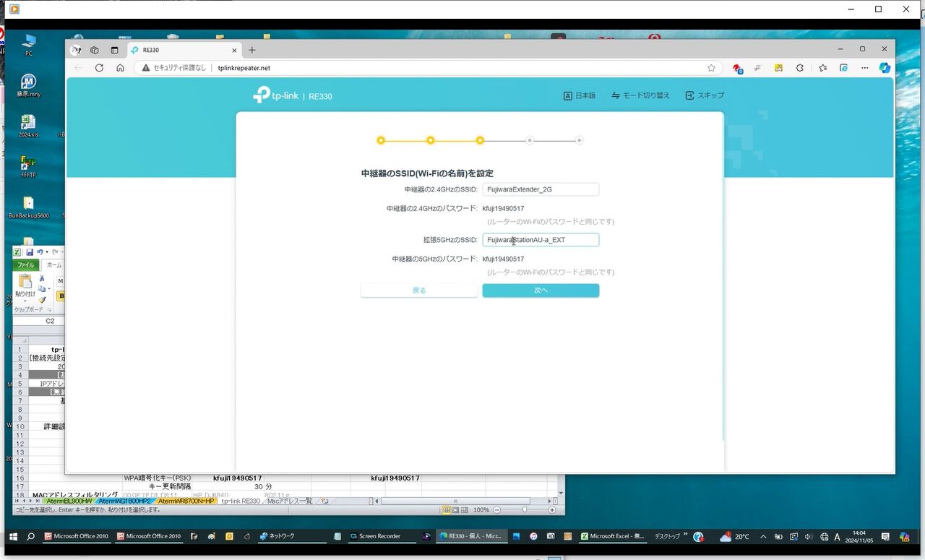
Task: Switch to the AtermBL900HW sheet tab
Action: [69, 501]
